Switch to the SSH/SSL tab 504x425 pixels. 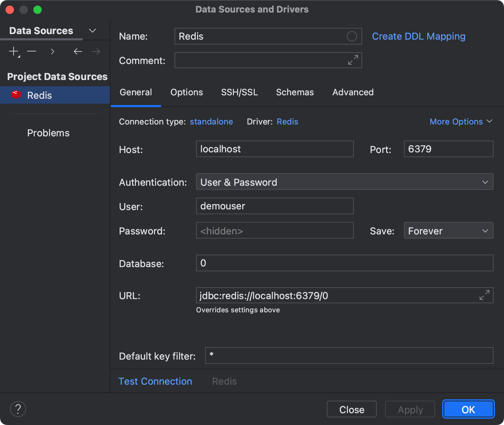(x=239, y=92)
